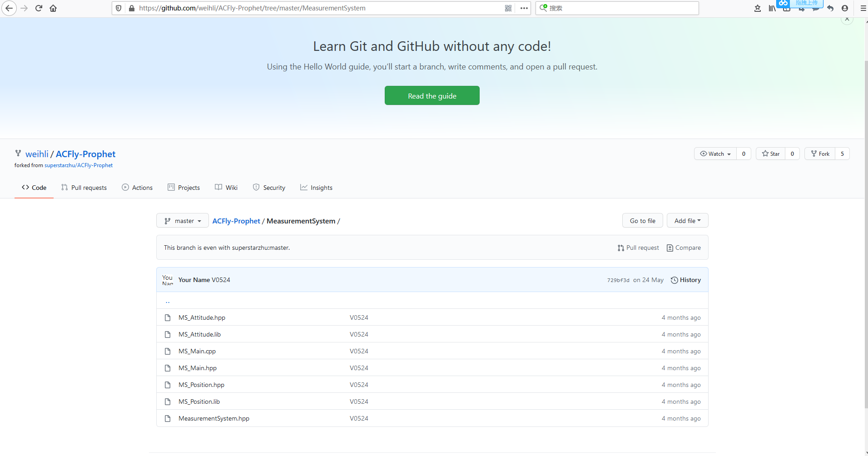The image size is (868, 456).
Task: View commit History
Action: [686, 280]
